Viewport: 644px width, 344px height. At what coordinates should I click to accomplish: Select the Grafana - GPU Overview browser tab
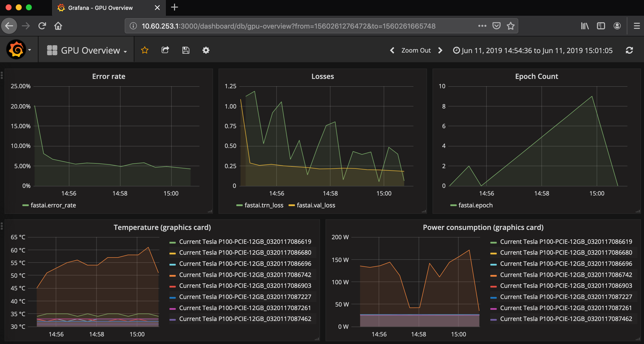[x=109, y=8]
